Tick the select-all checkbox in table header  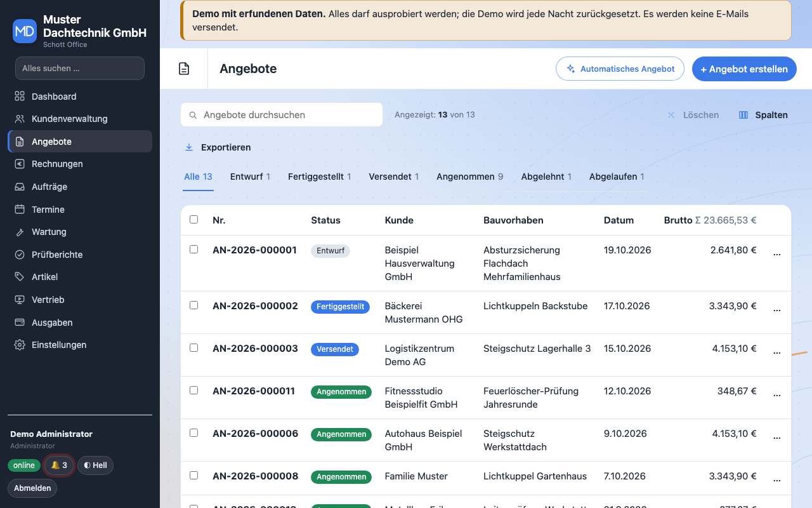pos(194,220)
